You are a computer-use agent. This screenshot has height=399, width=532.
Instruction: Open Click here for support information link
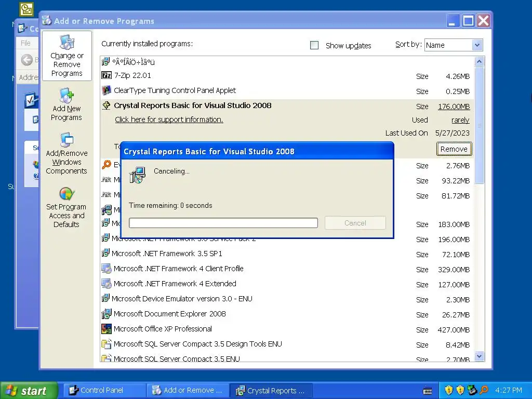pos(169,119)
